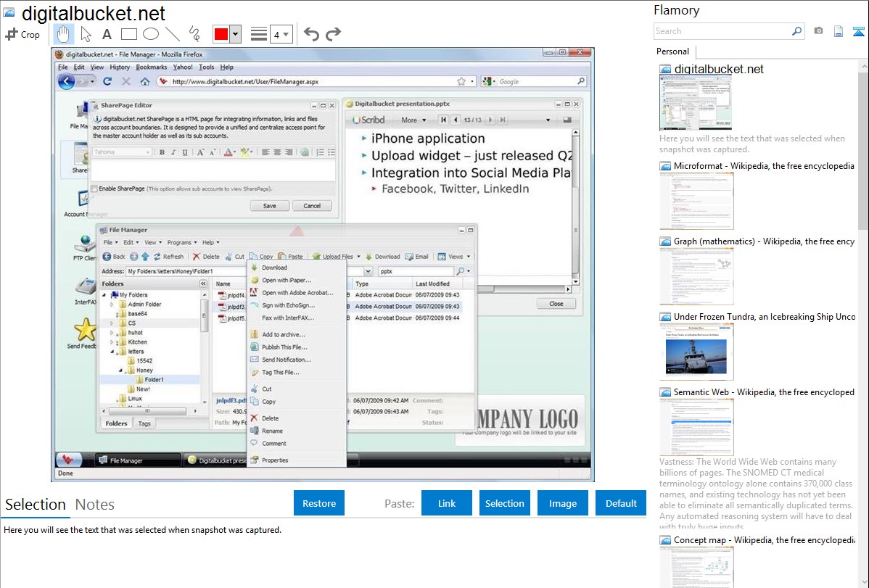Select the straight line tool
Image resolution: width=869 pixels, height=588 pixels.
point(173,34)
